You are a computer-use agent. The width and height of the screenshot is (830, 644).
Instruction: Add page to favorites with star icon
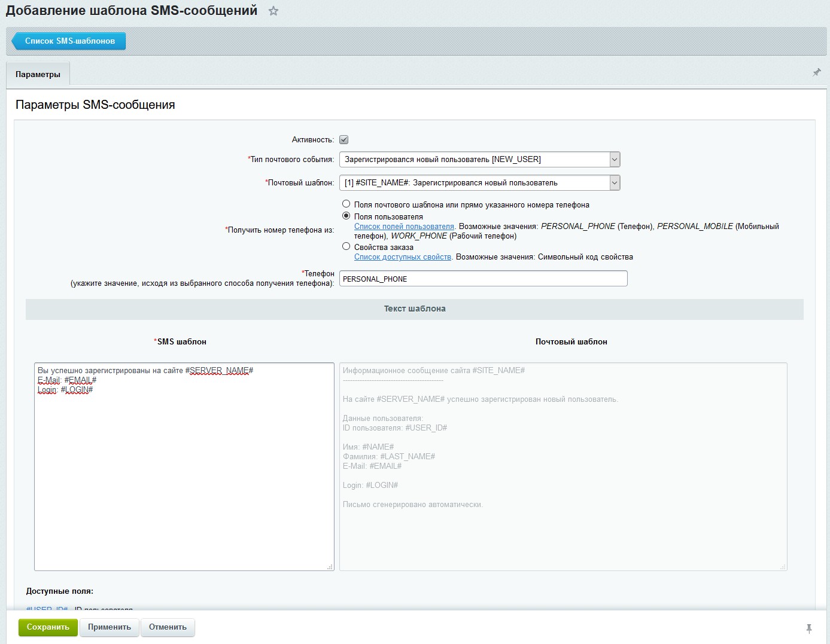(x=273, y=11)
